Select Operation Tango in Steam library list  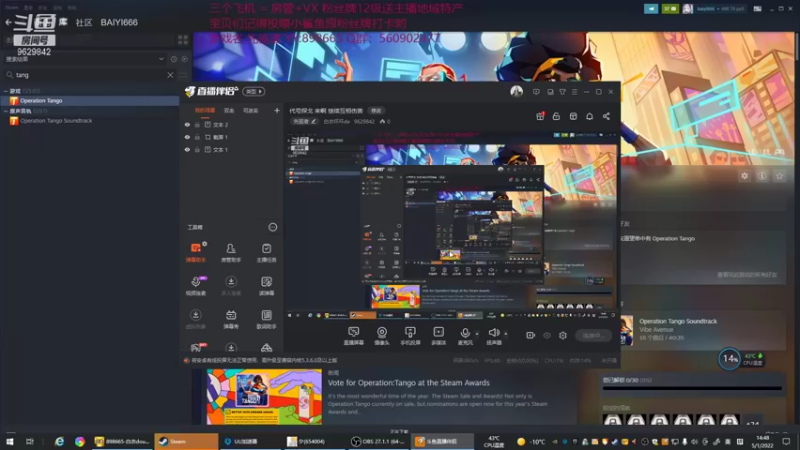(x=89, y=101)
